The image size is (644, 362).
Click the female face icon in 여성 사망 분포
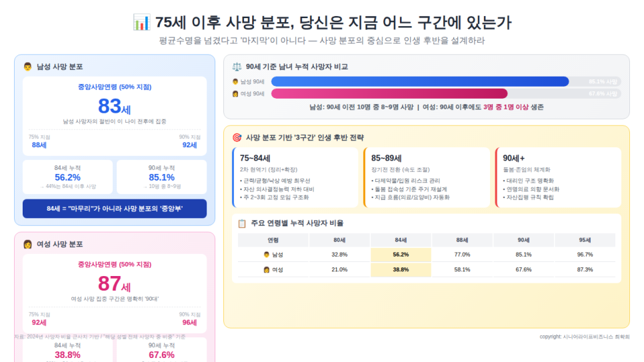click(x=27, y=244)
